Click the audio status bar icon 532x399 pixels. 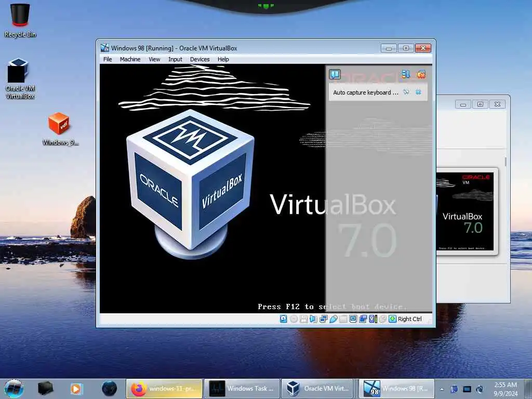pos(313,319)
